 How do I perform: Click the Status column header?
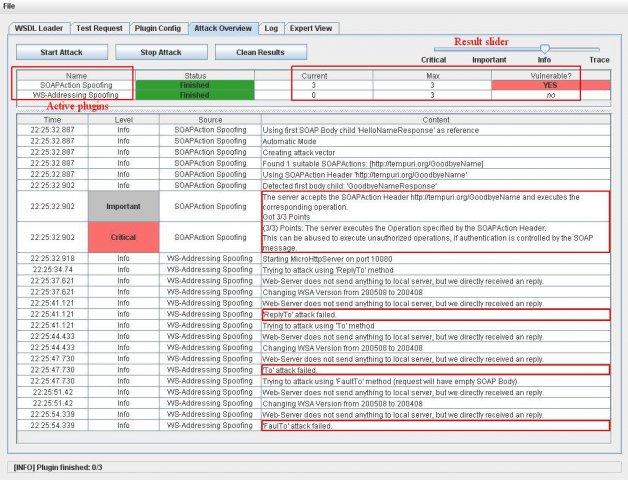pyautogui.click(x=195, y=75)
